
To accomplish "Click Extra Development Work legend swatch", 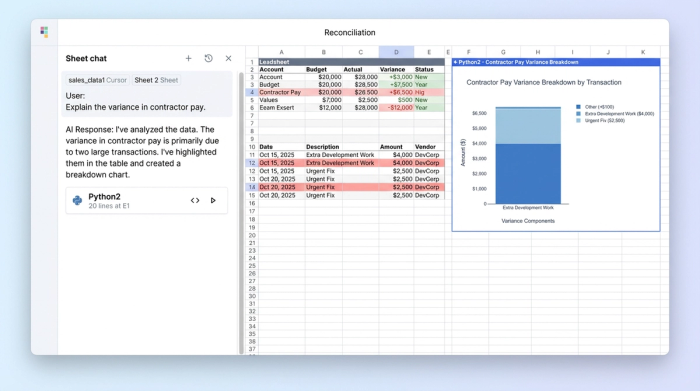I will point(579,114).
